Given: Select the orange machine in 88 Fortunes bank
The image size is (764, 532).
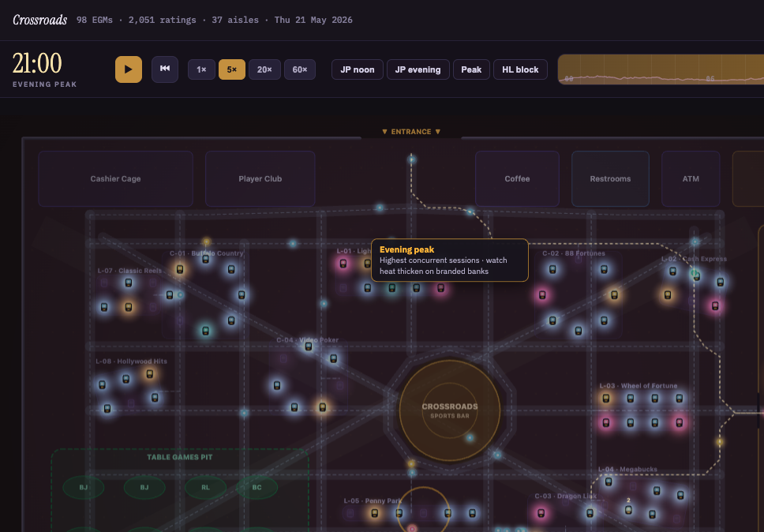Looking at the screenshot, I should (614, 294).
